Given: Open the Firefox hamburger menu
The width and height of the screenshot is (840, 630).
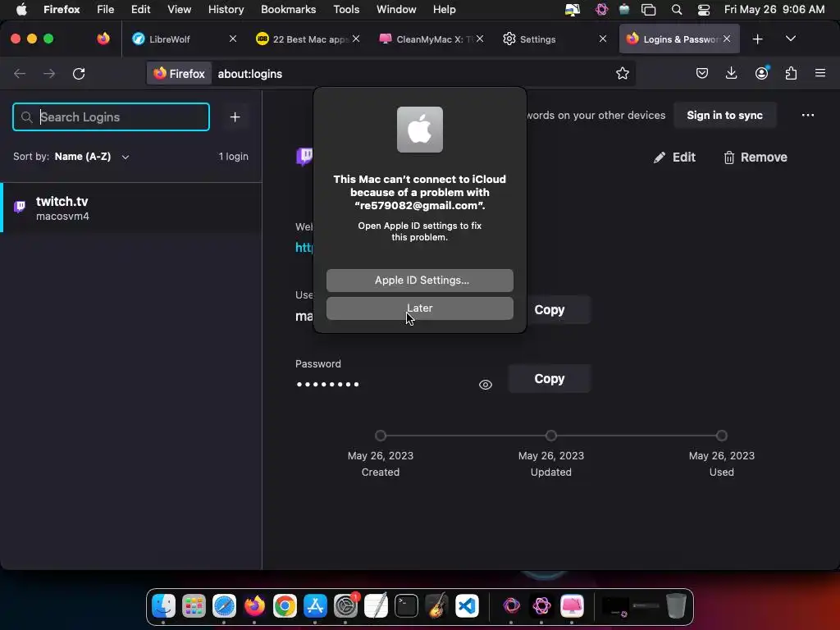Looking at the screenshot, I should pos(820,73).
